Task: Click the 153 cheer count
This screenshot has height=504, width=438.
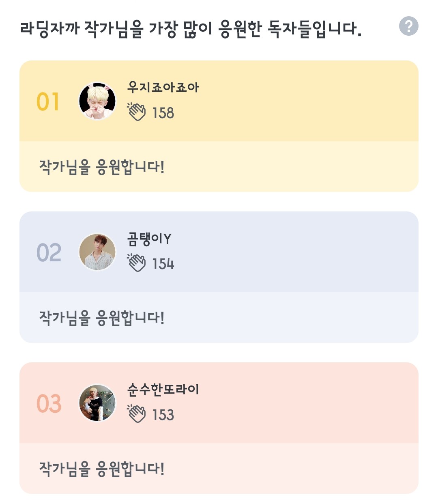Action: tap(163, 415)
